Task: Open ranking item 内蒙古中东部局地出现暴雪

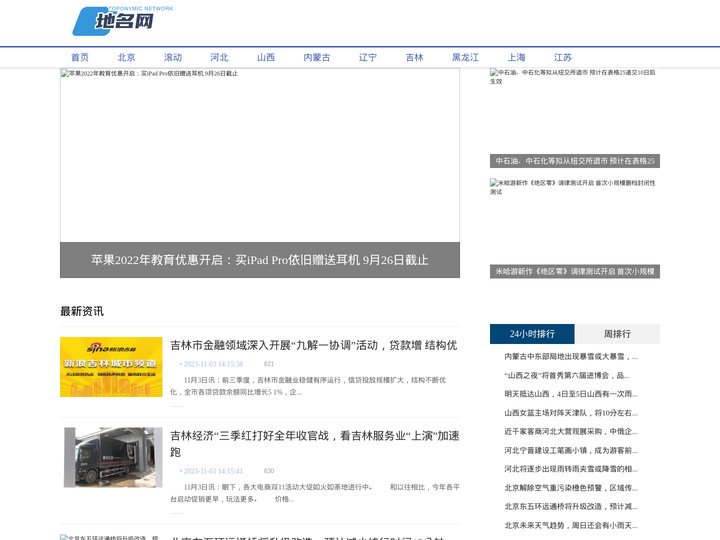Action: 571,356
